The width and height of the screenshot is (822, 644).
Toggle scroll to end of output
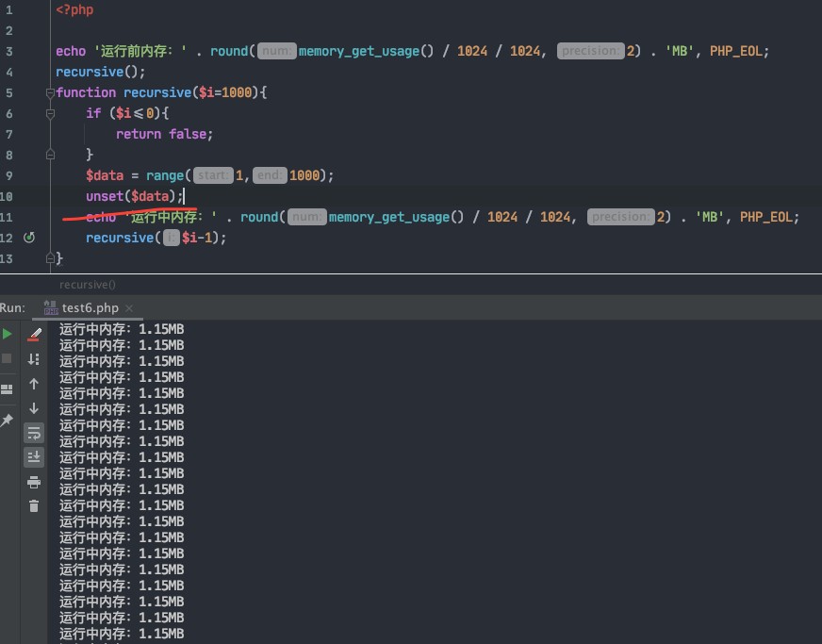[x=34, y=457]
